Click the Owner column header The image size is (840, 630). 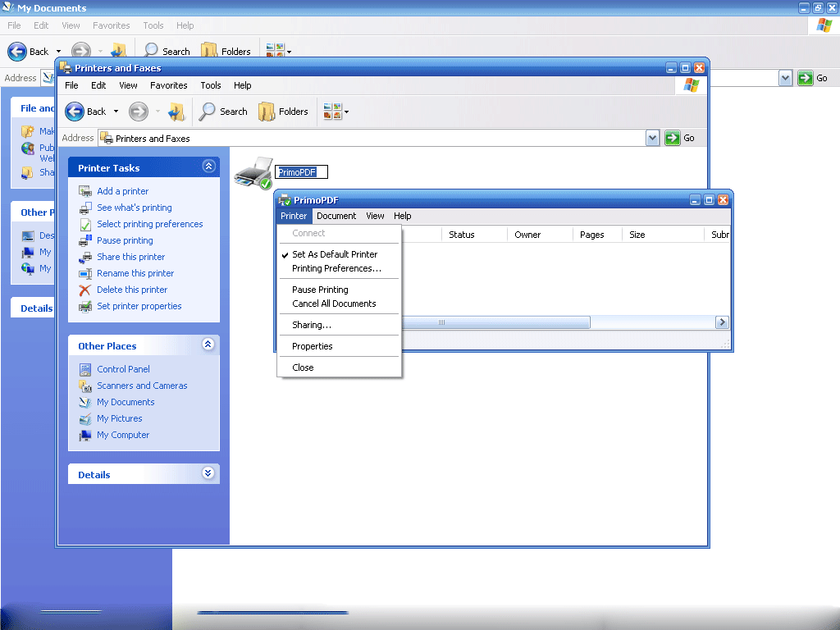pos(540,235)
